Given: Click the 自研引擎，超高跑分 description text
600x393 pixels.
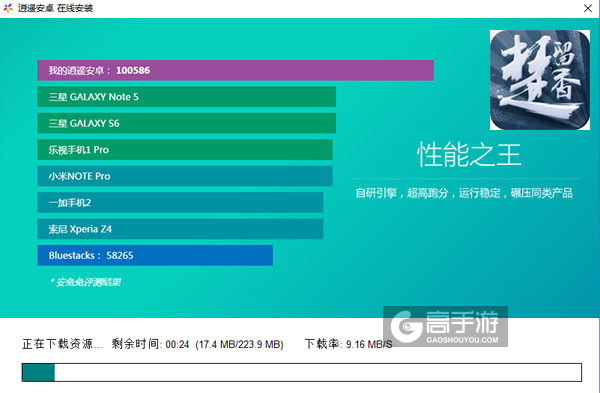Looking at the screenshot, I should tap(464, 193).
